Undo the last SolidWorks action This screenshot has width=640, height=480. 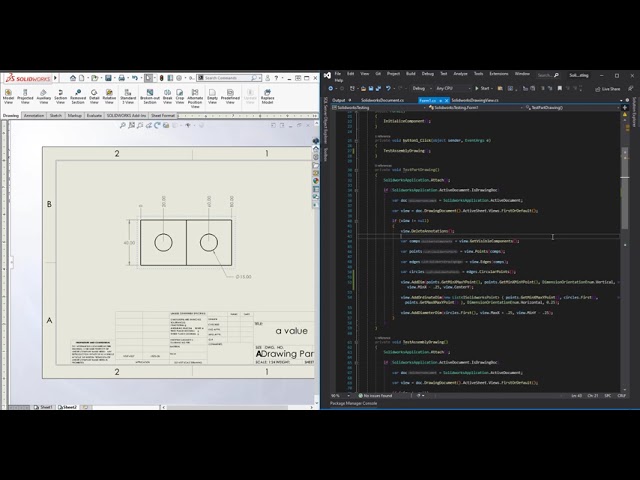click(x=135, y=78)
